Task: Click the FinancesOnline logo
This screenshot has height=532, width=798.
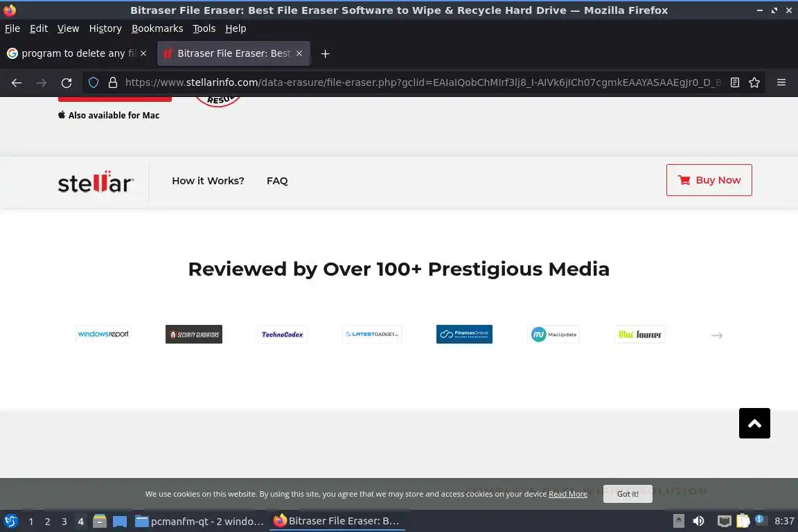Action: coord(464,334)
